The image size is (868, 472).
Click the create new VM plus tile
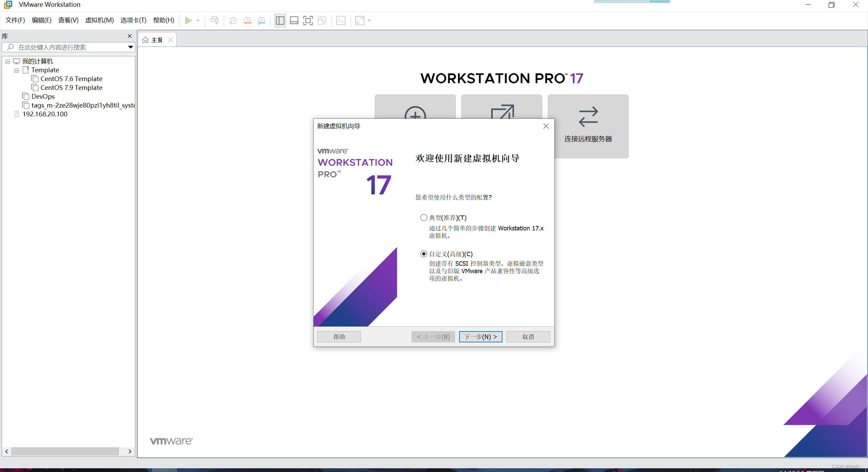tap(415, 107)
